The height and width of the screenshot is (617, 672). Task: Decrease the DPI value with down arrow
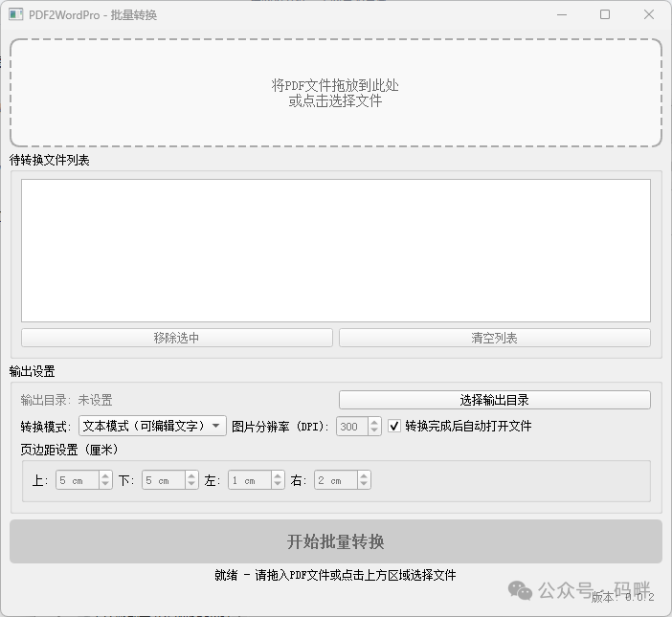[x=374, y=431]
